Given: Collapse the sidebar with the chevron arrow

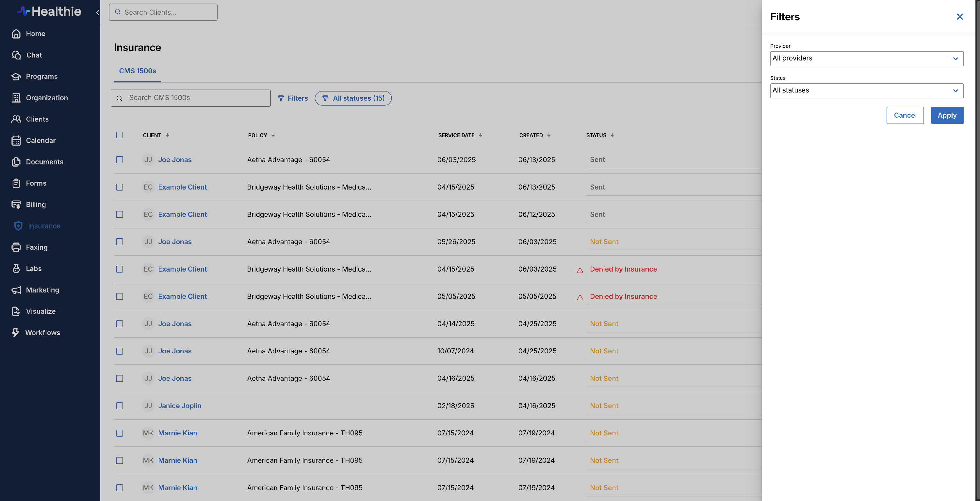Looking at the screenshot, I should pos(98,12).
